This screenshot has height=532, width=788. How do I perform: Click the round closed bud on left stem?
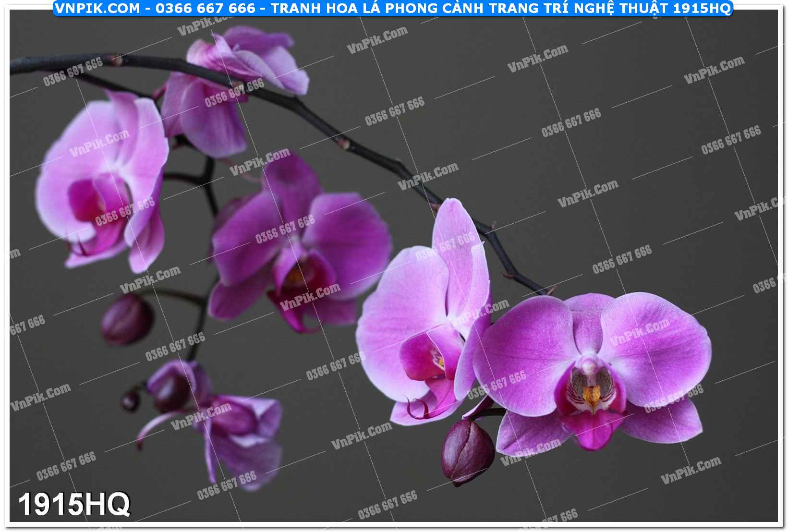(127, 319)
